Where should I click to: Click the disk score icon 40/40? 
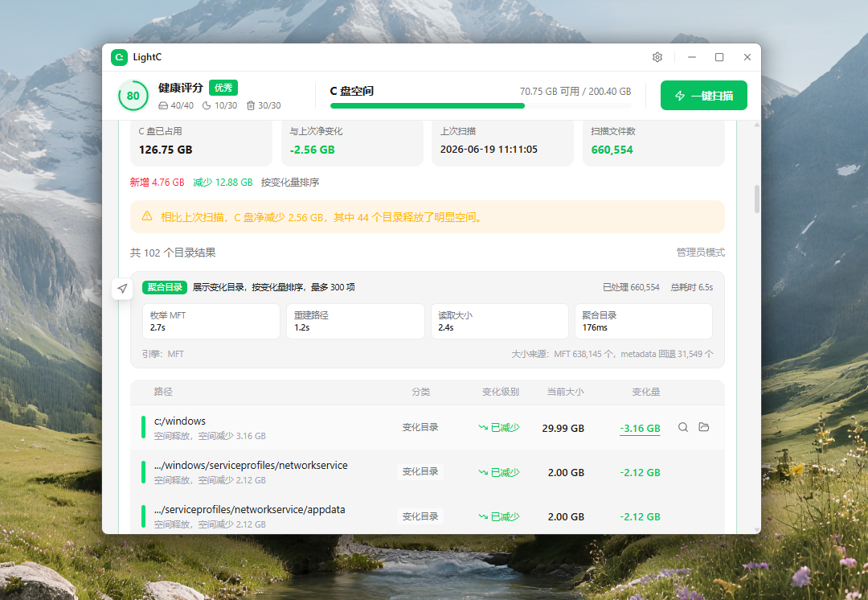click(162, 105)
